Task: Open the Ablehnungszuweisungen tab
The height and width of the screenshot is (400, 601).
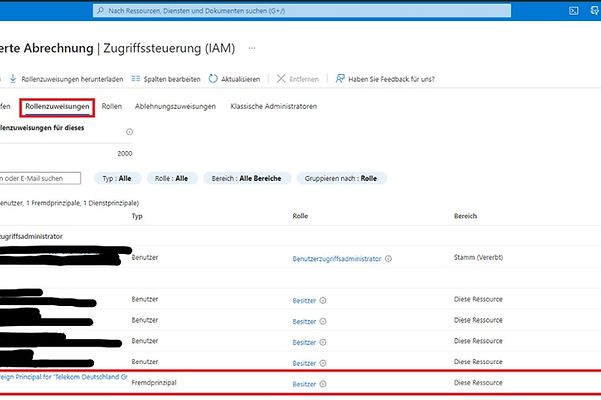Action: tap(174, 106)
